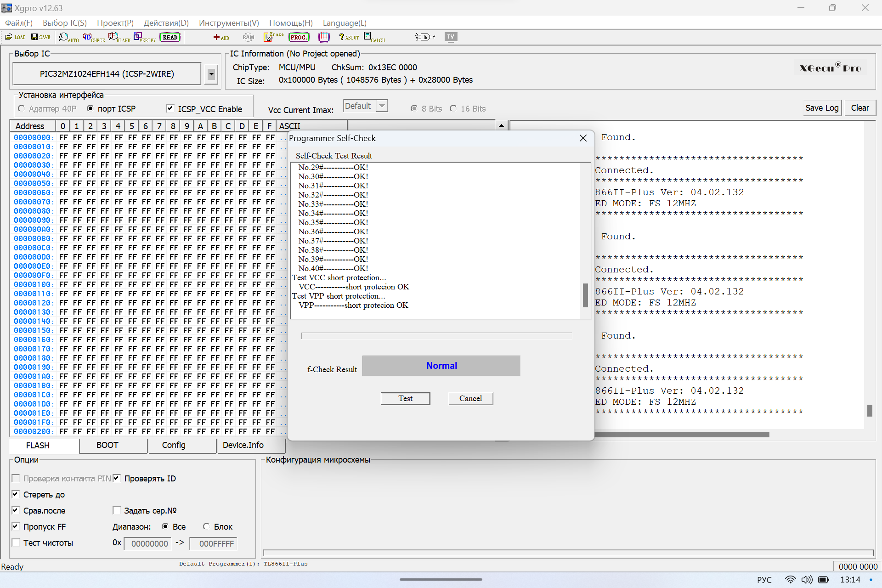
Task: Open the Vcc Current Imax Default dropdown
Action: [x=381, y=106]
